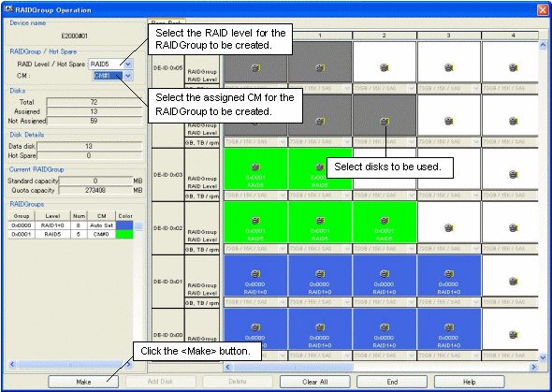Click the Clear All button
The height and width of the screenshot is (392, 552).
pos(314,382)
